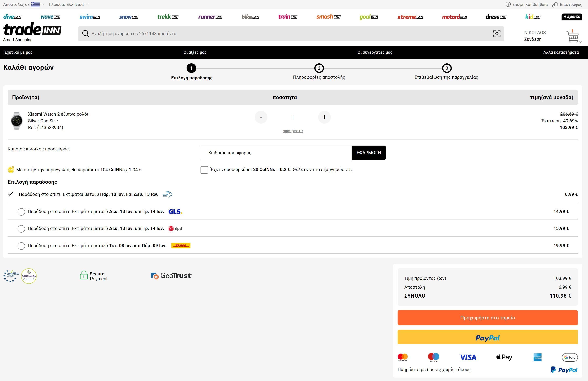
Task: Open the kidinn store logo
Action: tap(533, 17)
